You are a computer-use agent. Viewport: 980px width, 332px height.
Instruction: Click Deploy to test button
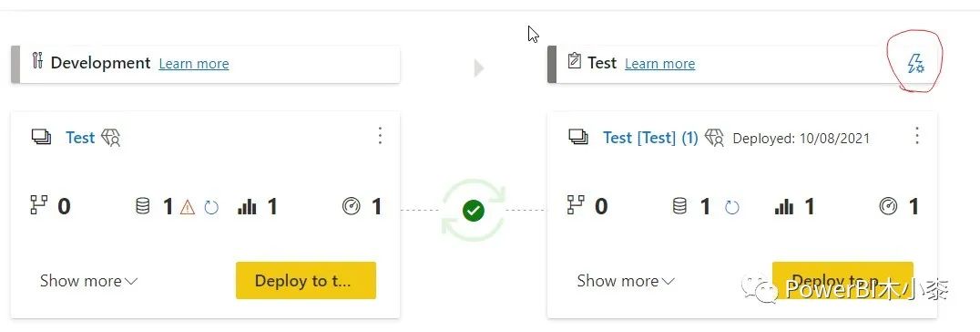(306, 281)
